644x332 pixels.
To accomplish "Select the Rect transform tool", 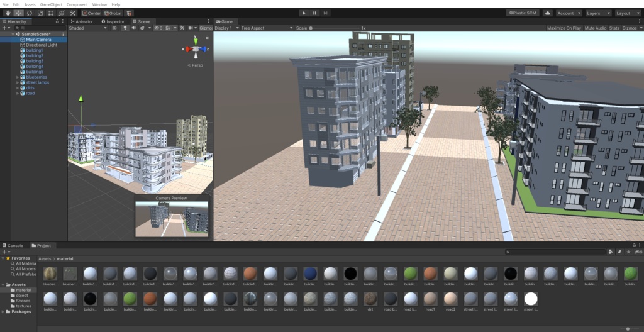I will coord(51,13).
